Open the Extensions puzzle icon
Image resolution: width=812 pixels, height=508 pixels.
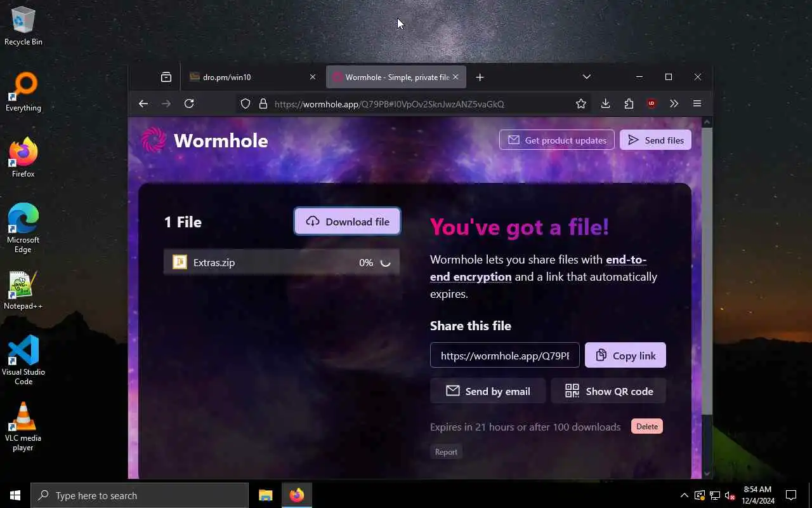click(629, 104)
